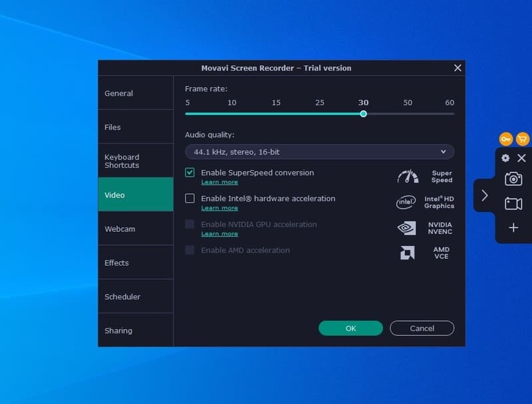Click the orange key activation icon
532x404 pixels.
click(505, 139)
